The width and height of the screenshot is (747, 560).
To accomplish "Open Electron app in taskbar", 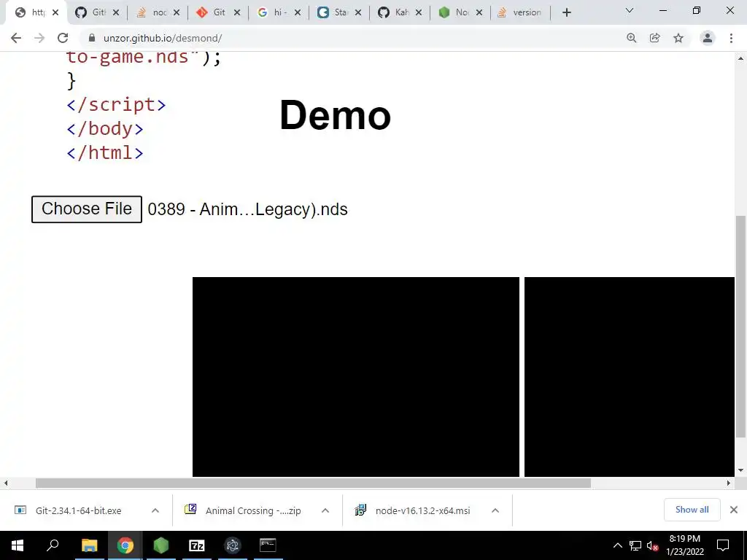I will point(233,545).
